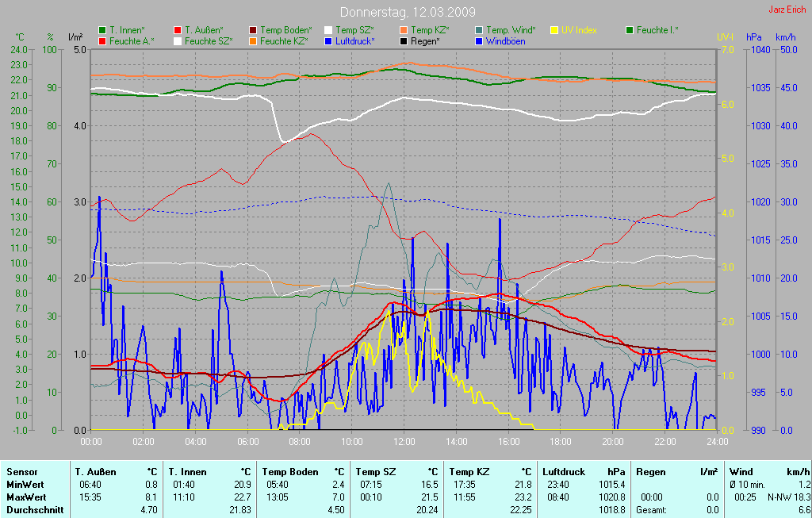The width and height of the screenshot is (812, 518).
Task: Click the T. Innen average value 21.83
Action: [x=241, y=510]
